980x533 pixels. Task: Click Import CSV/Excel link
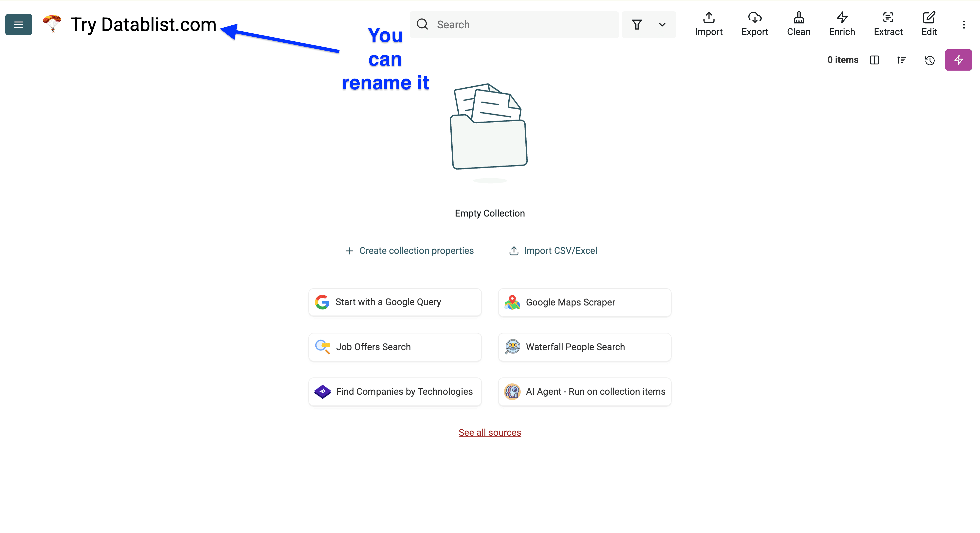point(553,251)
